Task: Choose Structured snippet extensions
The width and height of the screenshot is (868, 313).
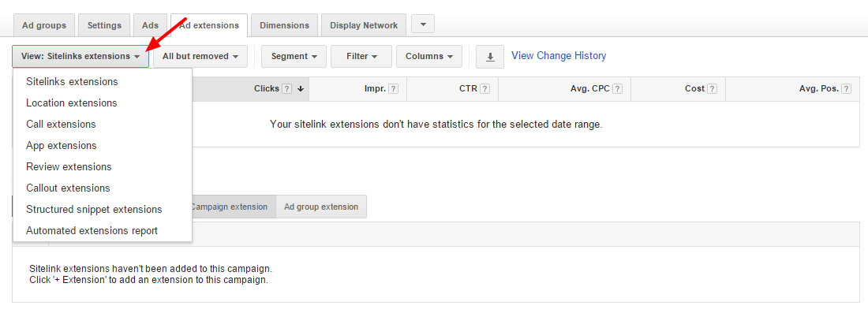Action: tap(94, 210)
